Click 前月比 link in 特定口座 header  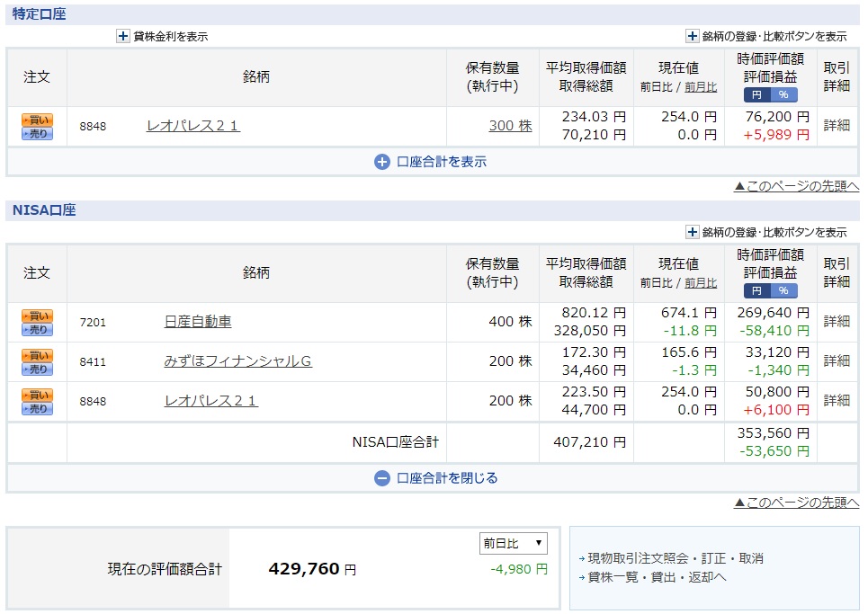pos(701,87)
